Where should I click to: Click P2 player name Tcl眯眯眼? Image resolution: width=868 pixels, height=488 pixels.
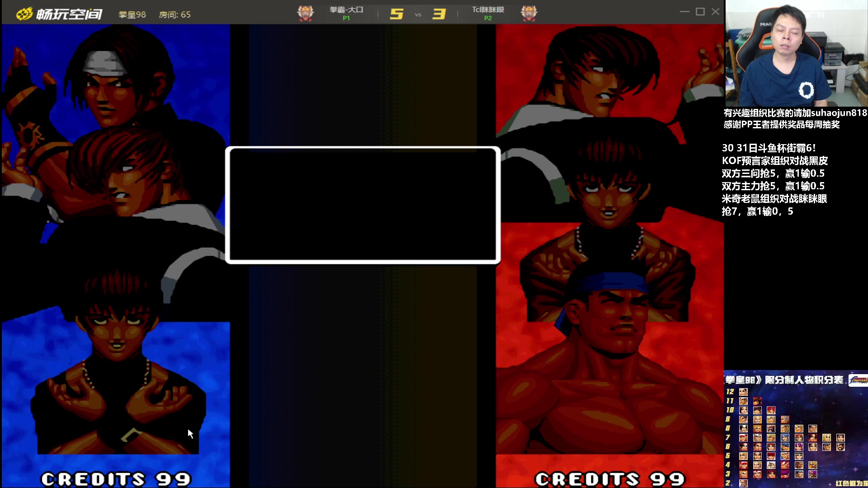coord(488,9)
